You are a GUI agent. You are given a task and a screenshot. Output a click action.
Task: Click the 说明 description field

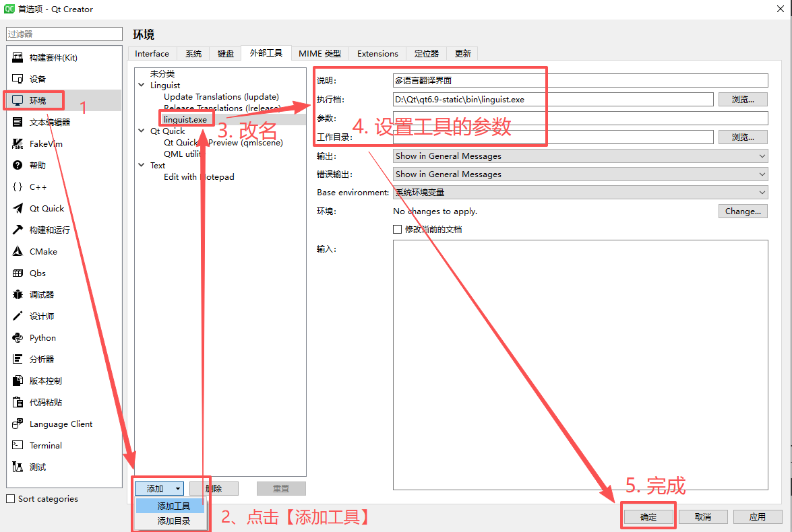pos(580,80)
